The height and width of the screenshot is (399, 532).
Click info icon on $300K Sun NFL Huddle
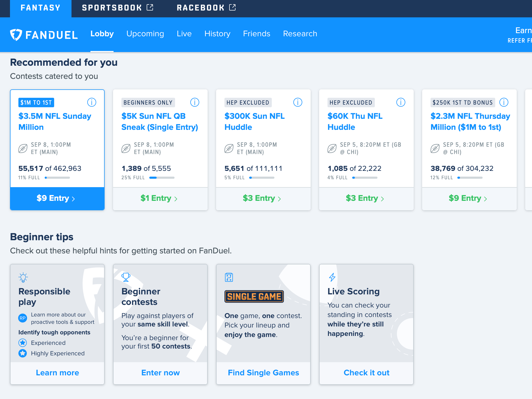point(298,102)
